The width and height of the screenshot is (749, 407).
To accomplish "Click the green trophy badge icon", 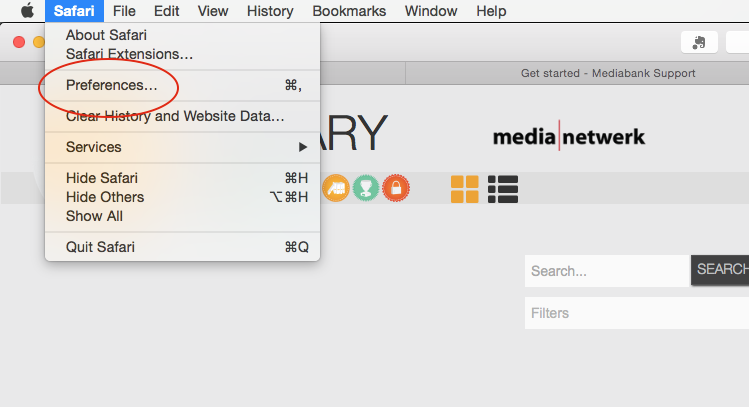I will click(x=366, y=188).
